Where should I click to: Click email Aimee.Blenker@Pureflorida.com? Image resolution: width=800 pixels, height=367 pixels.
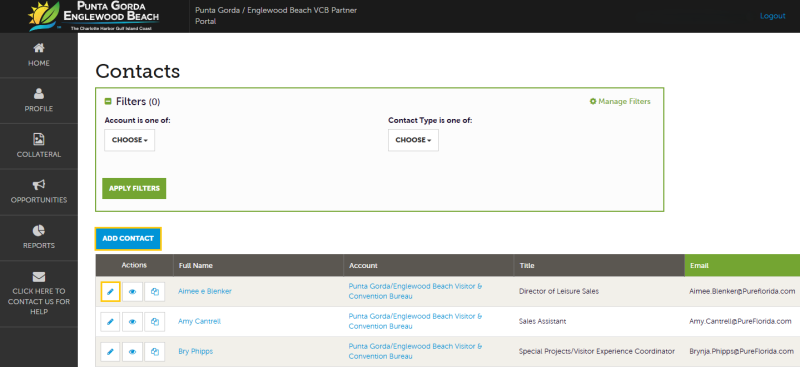[742, 291]
